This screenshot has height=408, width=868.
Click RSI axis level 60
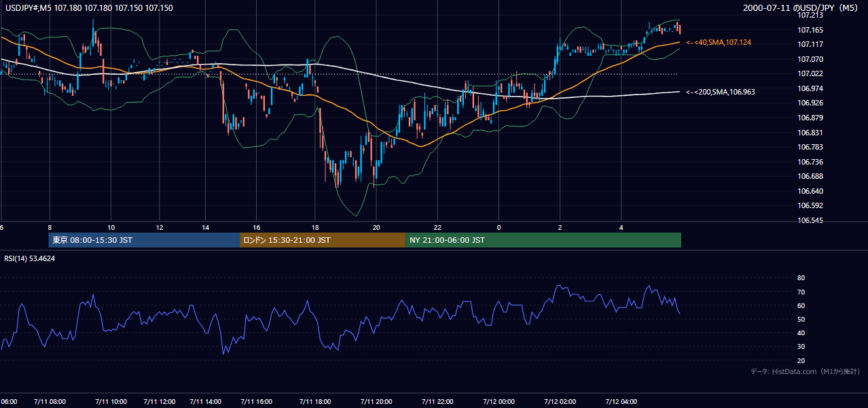point(801,305)
